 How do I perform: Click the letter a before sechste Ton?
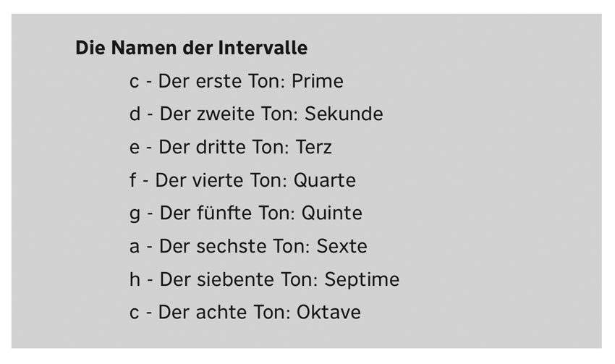(x=134, y=247)
